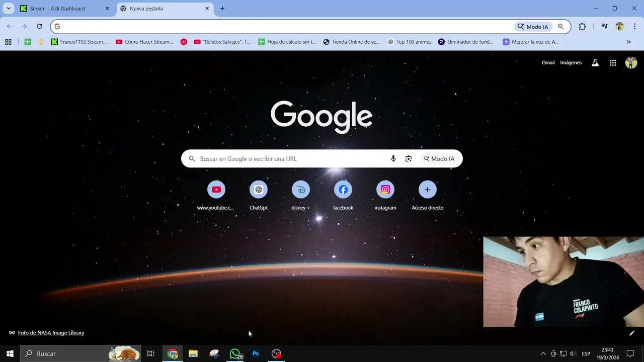Viewport: 644px width, 362px height.
Task: Open the volume control in the system tray
Action: [x=573, y=353]
